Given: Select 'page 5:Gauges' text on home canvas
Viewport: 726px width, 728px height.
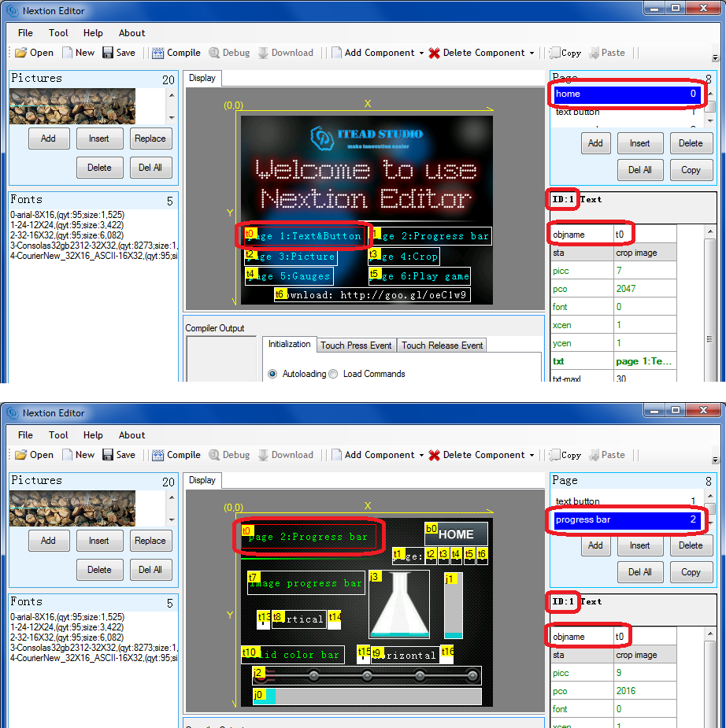Looking at the screenshot, I should click(x=289, y=276).
